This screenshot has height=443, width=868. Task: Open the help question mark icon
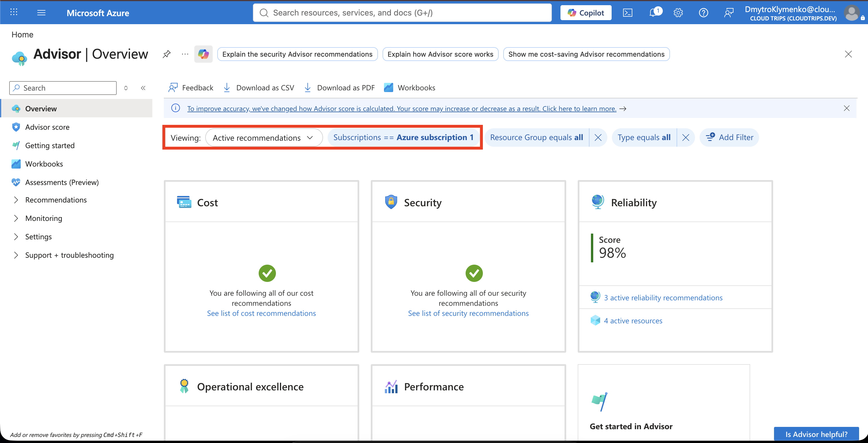703,13
